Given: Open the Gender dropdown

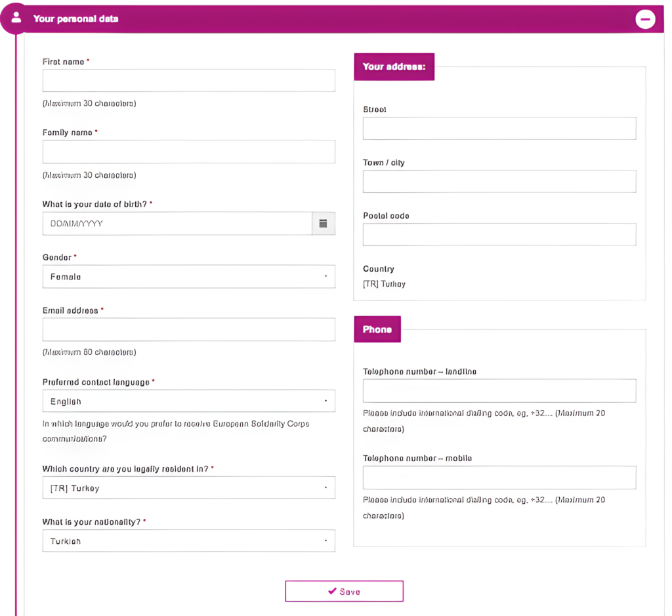Looking at the screenshot, I should point(188,276).
